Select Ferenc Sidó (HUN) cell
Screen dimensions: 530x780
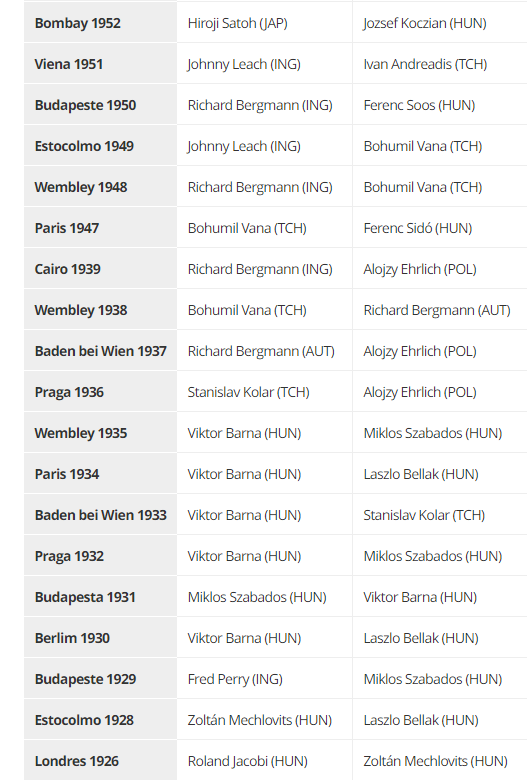440,228
